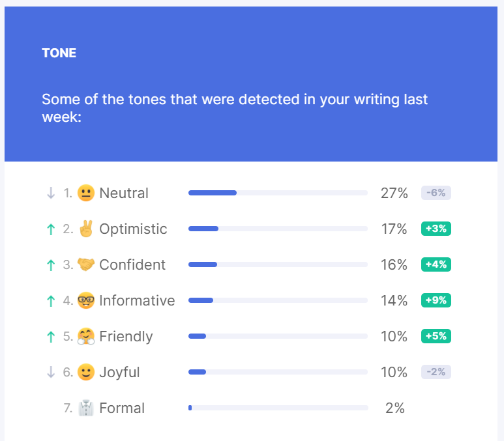Click the Formal tone progress bar

(x=278, y=408)
